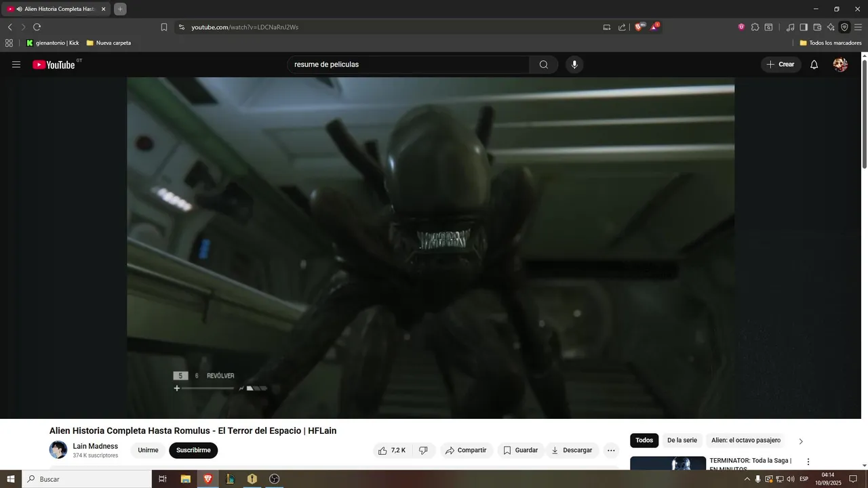Open the Leo AI sparkle icon
The height and width of the screenshot is (488, 868).
tap(831, 27)
